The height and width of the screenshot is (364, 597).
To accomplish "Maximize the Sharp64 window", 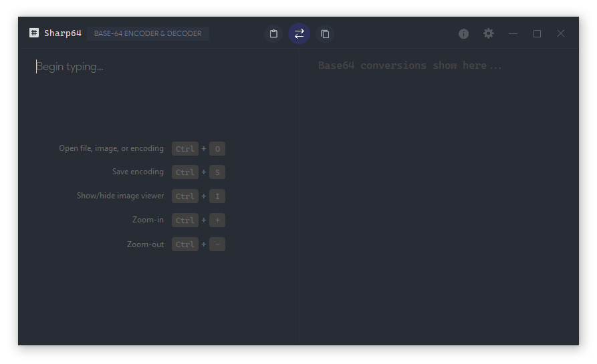I will (x=537, y=33).
